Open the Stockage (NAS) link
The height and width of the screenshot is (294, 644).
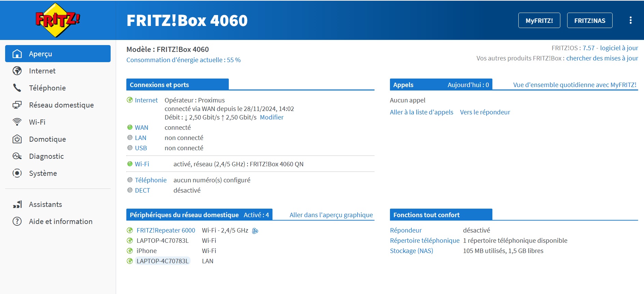(411, 251)
